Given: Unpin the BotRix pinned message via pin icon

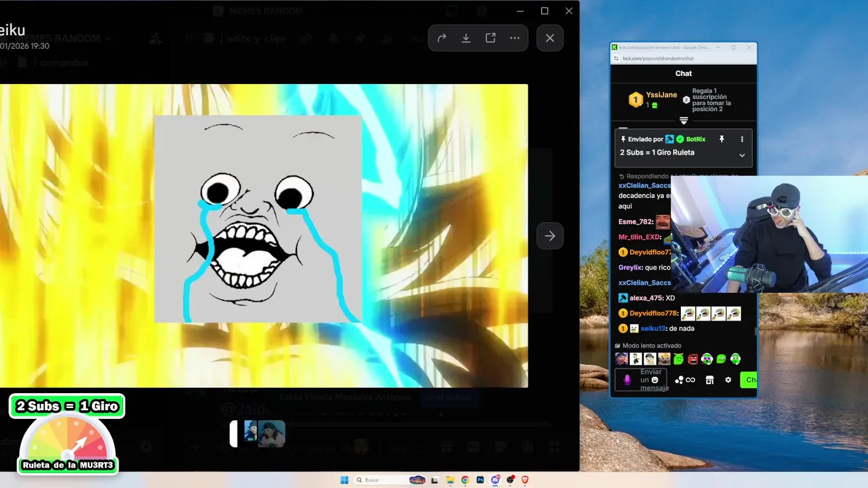Looking at the screenshot, I should (x=722, y=139).
